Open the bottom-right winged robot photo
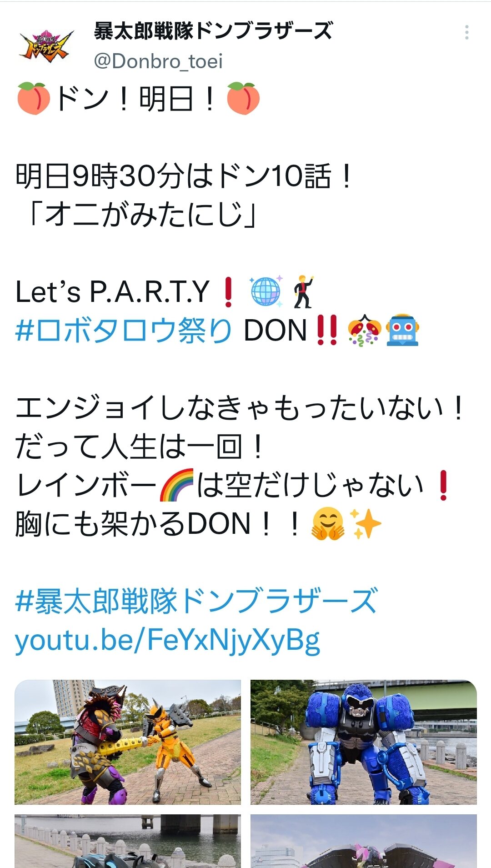This screenshot has width=491, height=868. pyautogui.click(x=363, y=841)
